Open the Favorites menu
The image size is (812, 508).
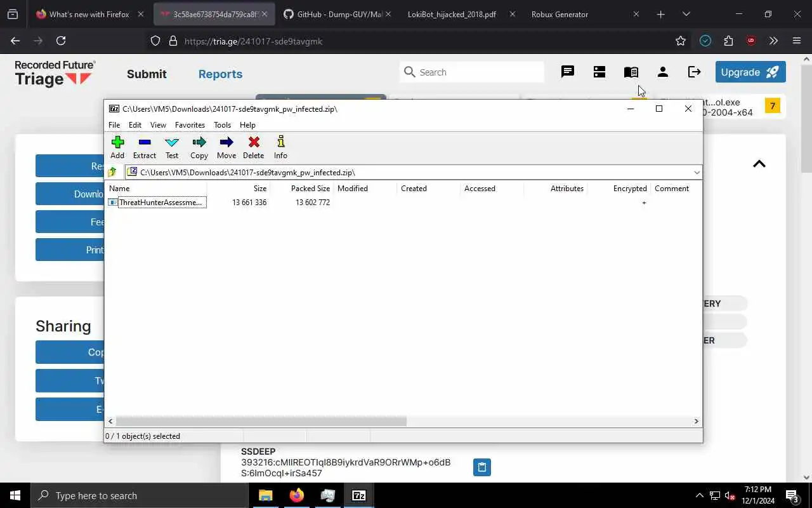pos(190,125)
